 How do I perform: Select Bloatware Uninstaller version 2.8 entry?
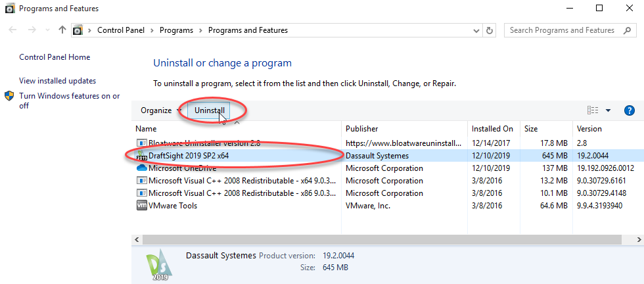(x=204, y=143)
